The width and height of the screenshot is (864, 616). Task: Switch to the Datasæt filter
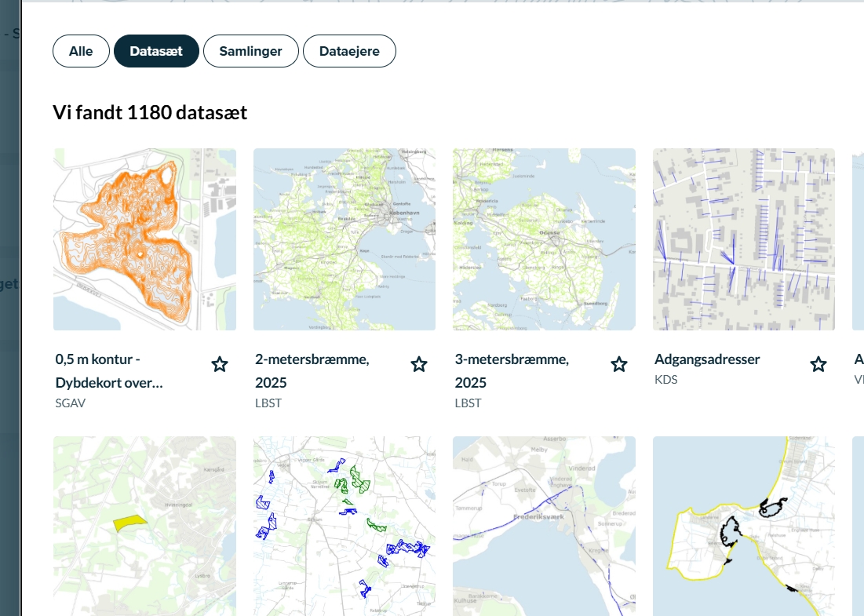click(x=156, y=52)
